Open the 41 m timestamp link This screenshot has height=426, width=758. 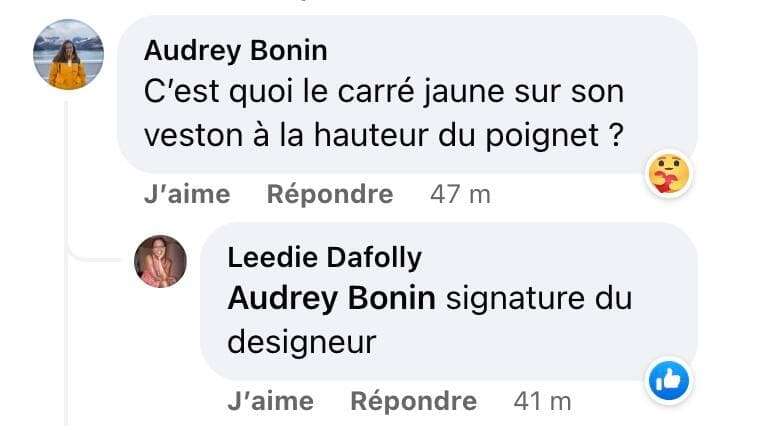tap(542, 401)
